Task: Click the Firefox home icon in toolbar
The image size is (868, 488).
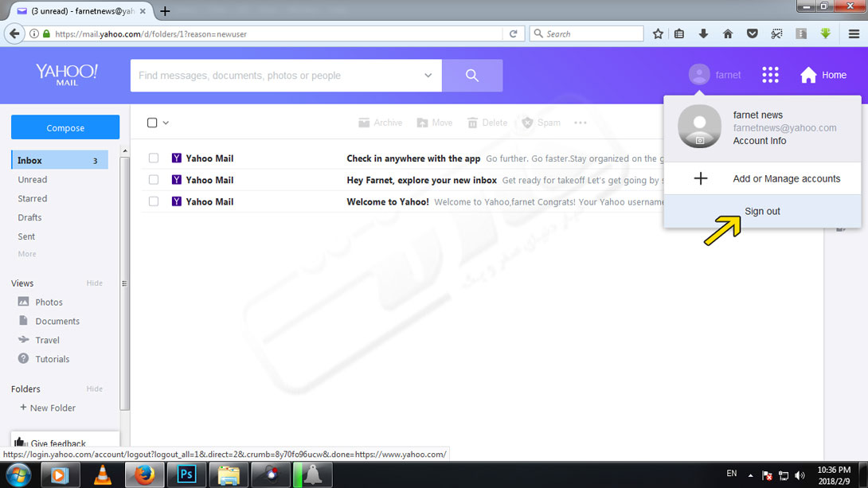Action: pyautogui.click(x=728, y=33)
